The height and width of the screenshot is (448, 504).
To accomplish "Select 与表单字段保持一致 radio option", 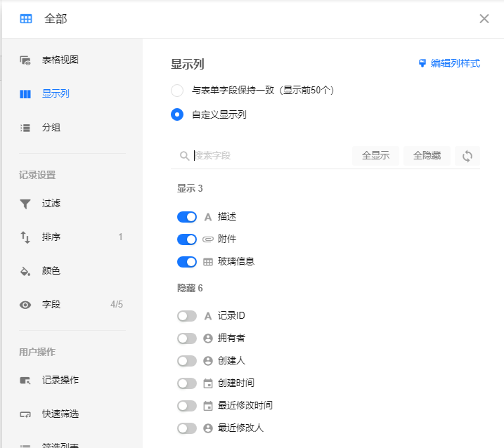I will click(177, 91).
